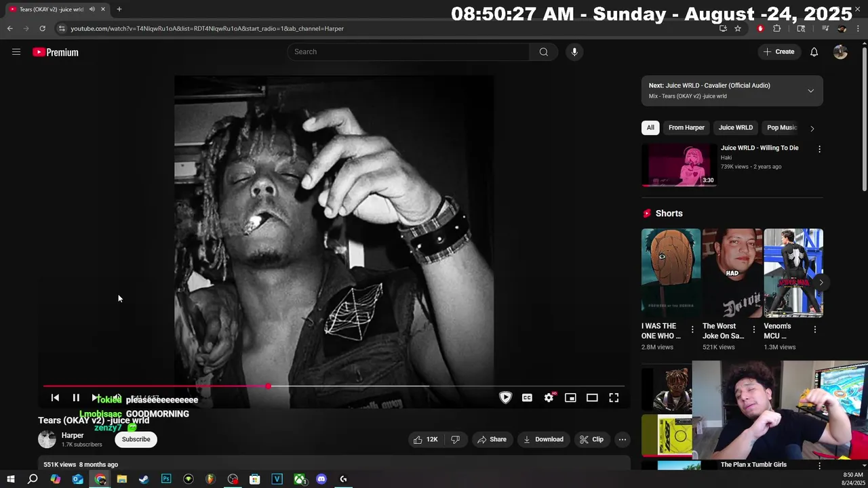Screen dimensions: 868x488
Task: Enter full screen mode
Action: [614, 398]
